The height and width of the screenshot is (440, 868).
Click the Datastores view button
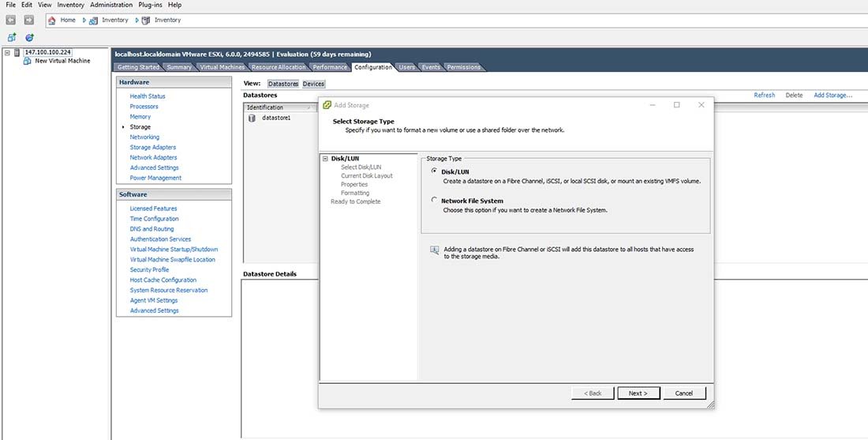[x=282, y=84]
